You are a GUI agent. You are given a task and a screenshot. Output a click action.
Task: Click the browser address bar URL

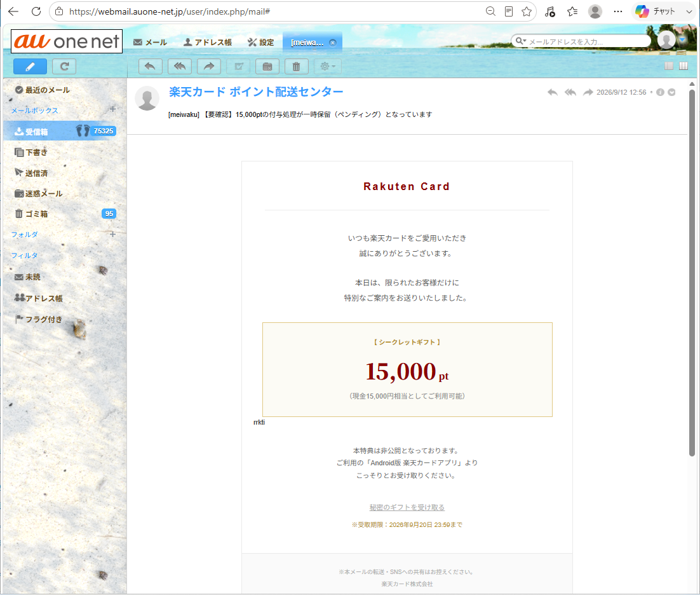tap(170, 11)
